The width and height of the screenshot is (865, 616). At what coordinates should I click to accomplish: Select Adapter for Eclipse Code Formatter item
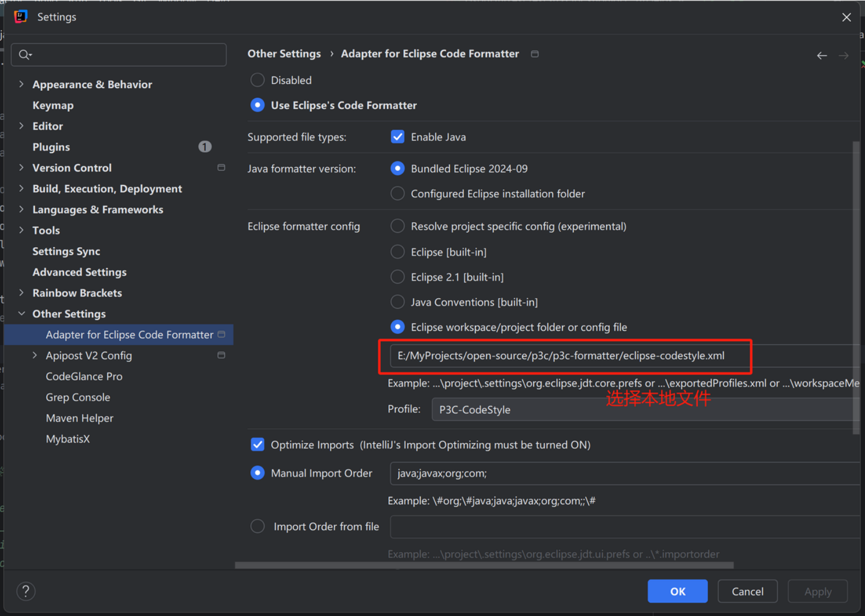119,335
